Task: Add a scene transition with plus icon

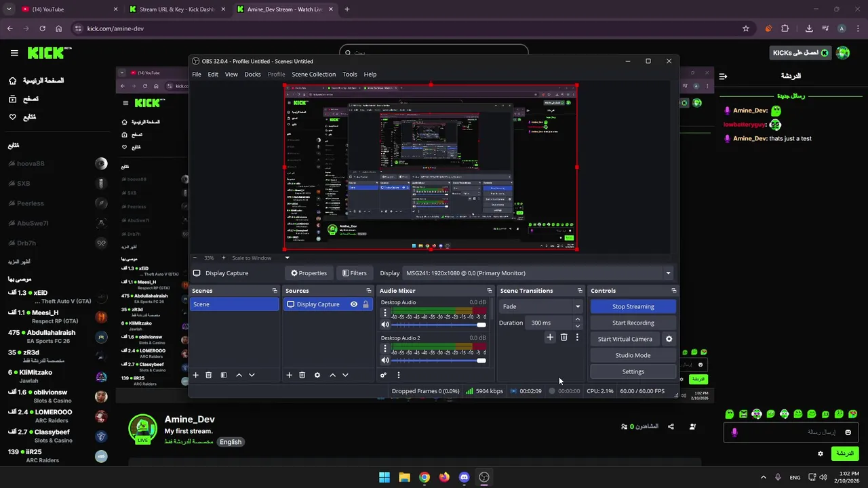Action: (550, 337)
